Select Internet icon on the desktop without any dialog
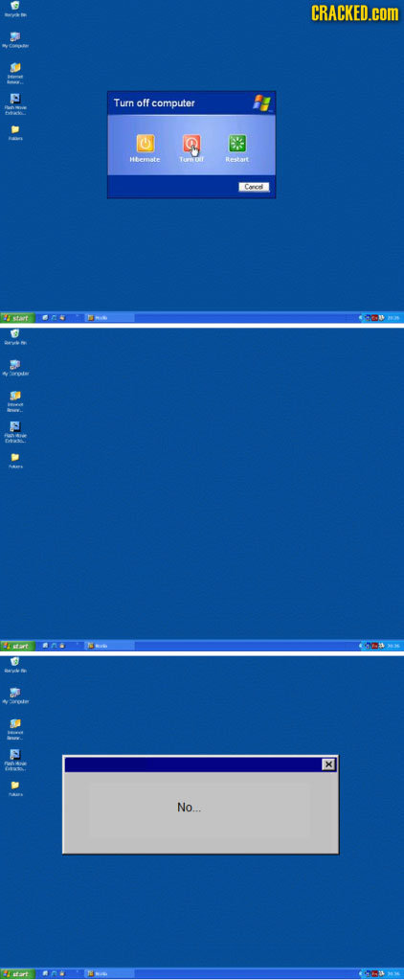Image resolution: width=404 pixels, height=980 pixels. pos(13,400)
